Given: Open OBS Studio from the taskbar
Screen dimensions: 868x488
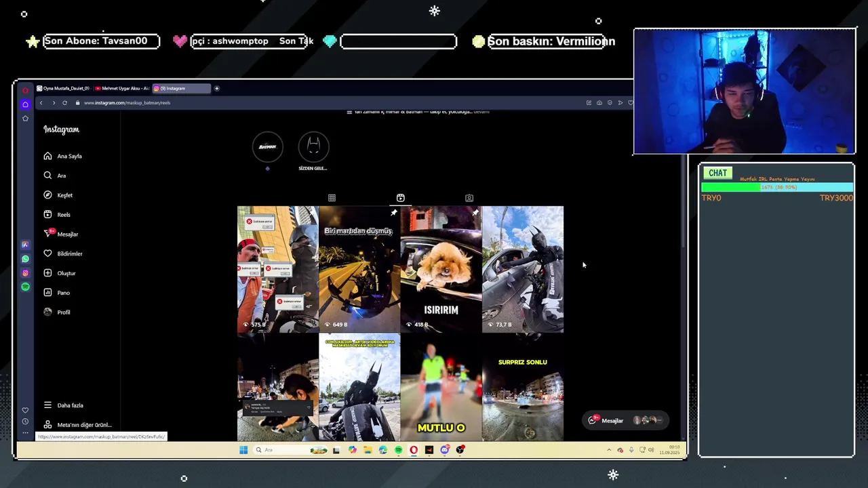Looking at the screenshot, I should pyautogui.click(x=460, y=450).
